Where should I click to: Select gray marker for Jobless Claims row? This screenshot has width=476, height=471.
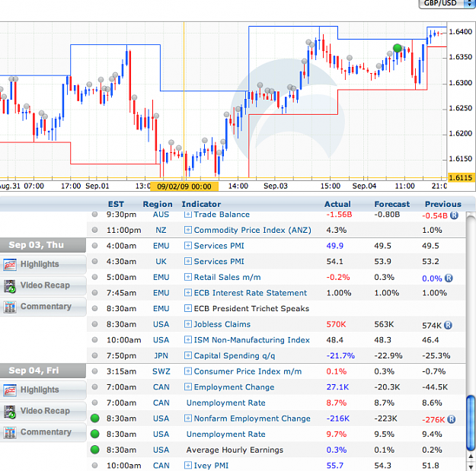pos(94,324)
